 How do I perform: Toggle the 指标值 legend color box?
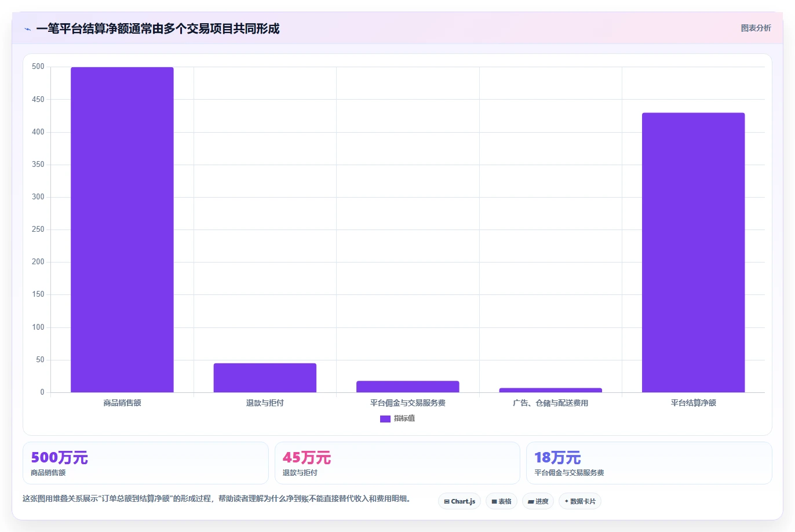tap(385, 418)
